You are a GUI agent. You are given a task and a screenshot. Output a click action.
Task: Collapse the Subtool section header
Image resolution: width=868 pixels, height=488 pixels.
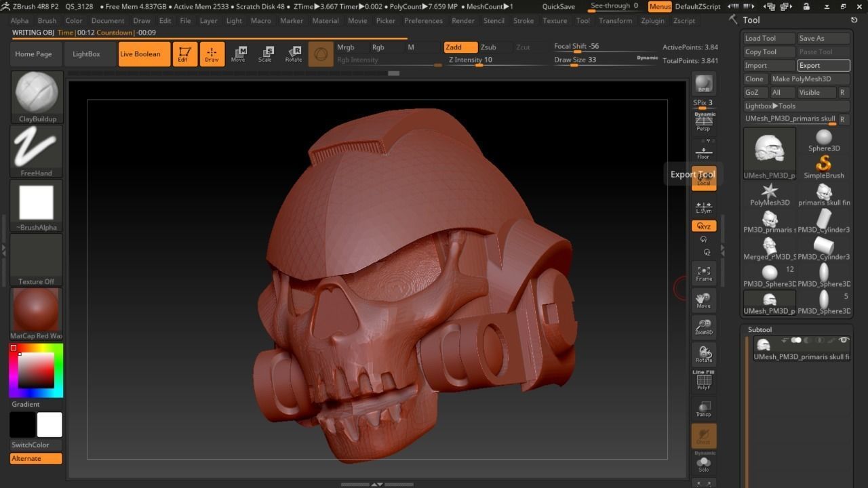point(760,329)
